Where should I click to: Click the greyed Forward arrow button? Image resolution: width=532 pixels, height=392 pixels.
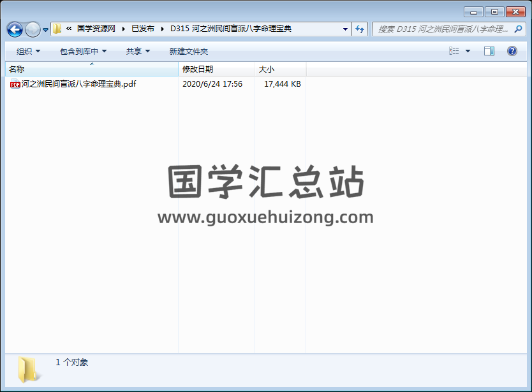coord(33,29)
